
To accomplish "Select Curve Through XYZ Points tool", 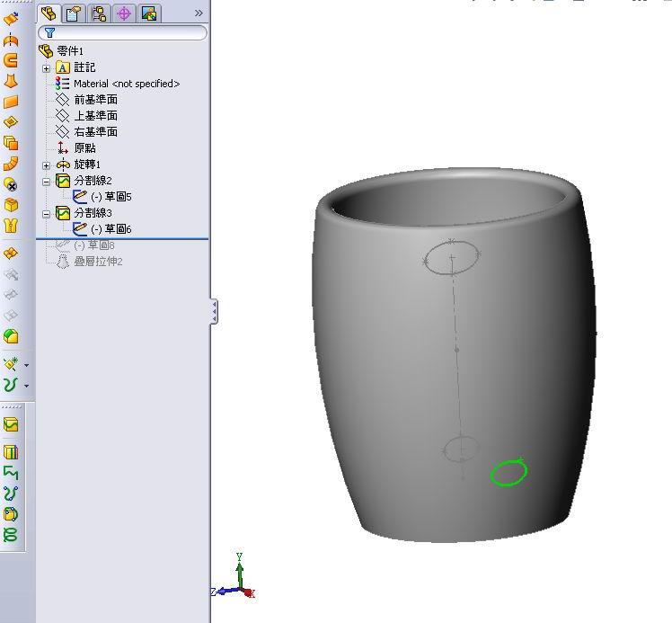I will click(x=11, y=494).
